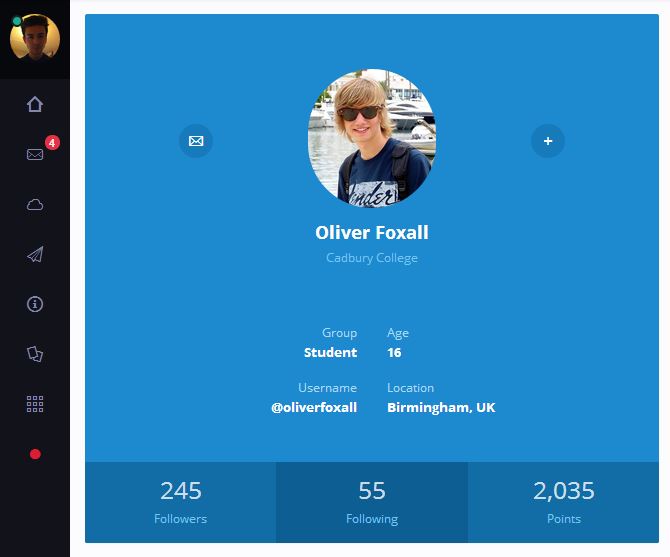Open the info circle icon
This screenshot has width=670, height=557.
pyautogui.click(x=35, y=304)
